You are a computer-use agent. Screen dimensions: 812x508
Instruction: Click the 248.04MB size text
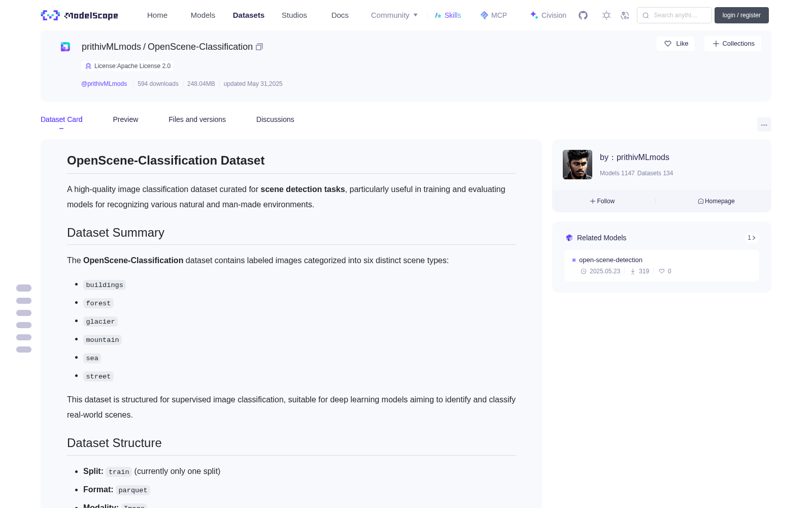coord(201,84)
